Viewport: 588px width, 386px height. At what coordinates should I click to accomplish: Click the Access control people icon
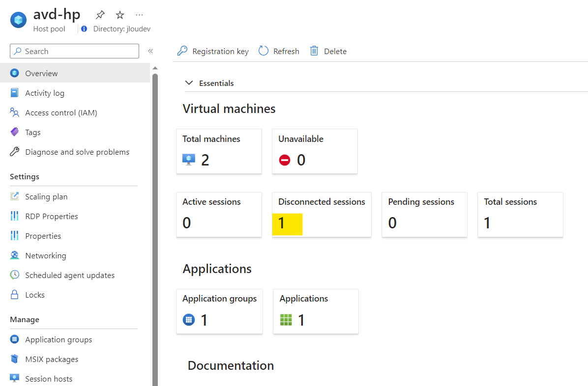pos(15,112)
